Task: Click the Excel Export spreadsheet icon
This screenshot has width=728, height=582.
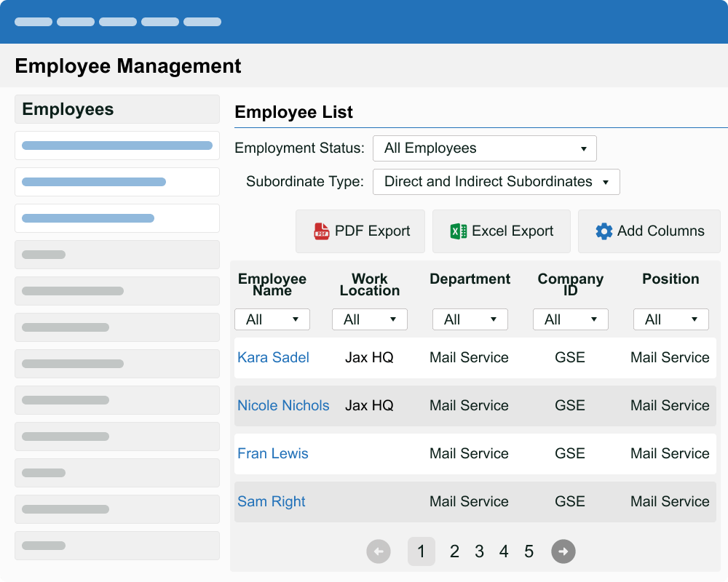Action: pyautogui.click(x=458, y=231)
